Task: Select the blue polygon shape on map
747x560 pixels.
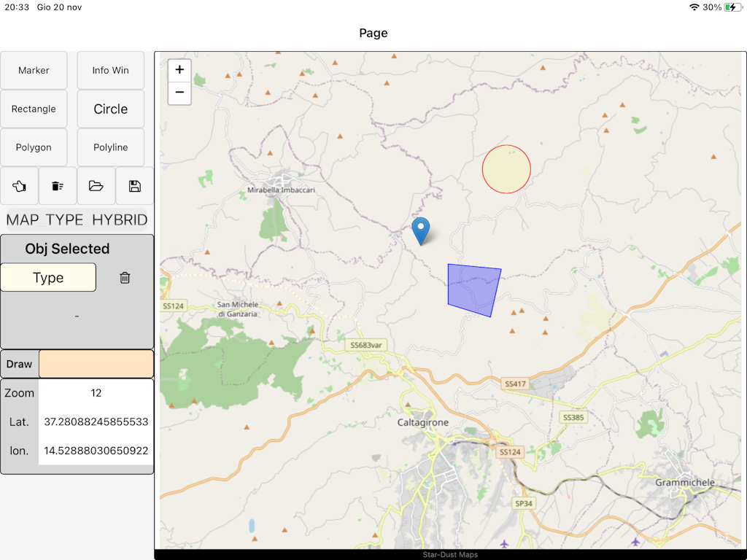Action: (473, 289)
